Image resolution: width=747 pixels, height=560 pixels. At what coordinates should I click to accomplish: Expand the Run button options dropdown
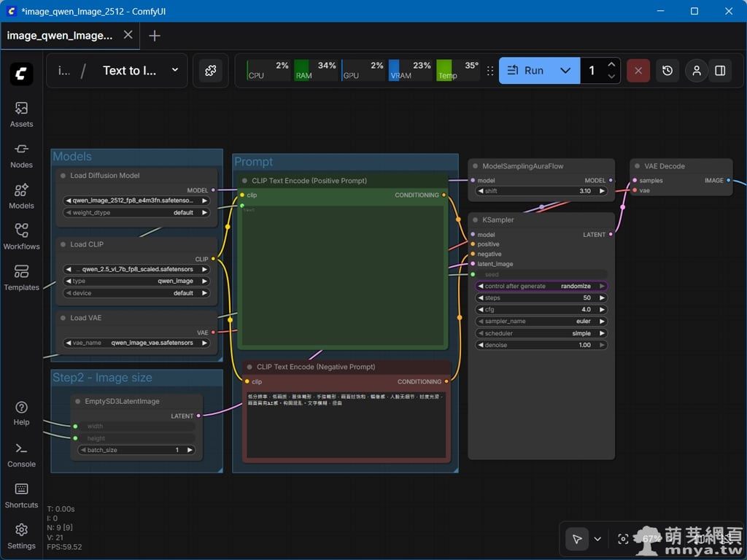(565, 71)
